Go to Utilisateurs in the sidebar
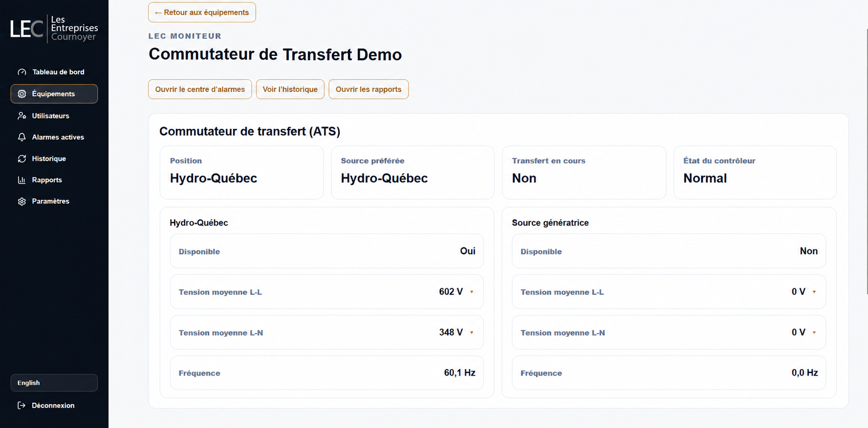868x428 pixels. click(x=54, y=116)
